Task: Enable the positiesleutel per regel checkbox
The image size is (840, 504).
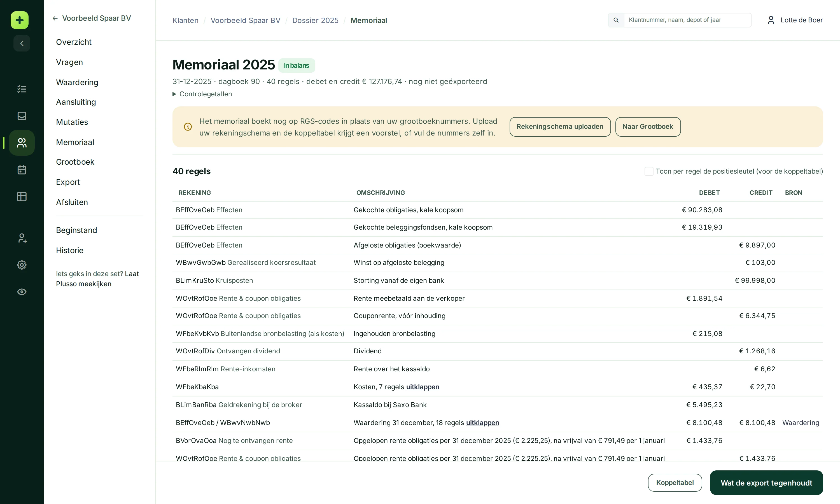Action: click(x=648, y=171)
